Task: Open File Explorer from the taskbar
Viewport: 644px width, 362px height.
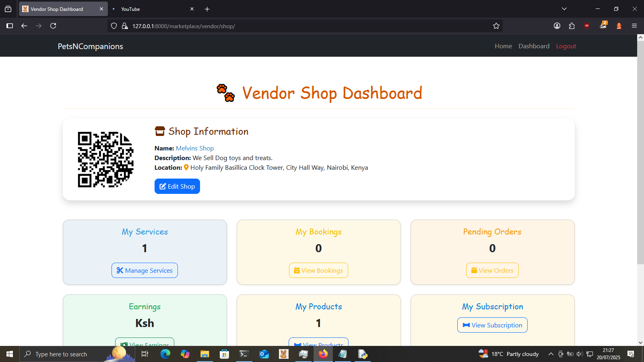Action: point(205,354)
